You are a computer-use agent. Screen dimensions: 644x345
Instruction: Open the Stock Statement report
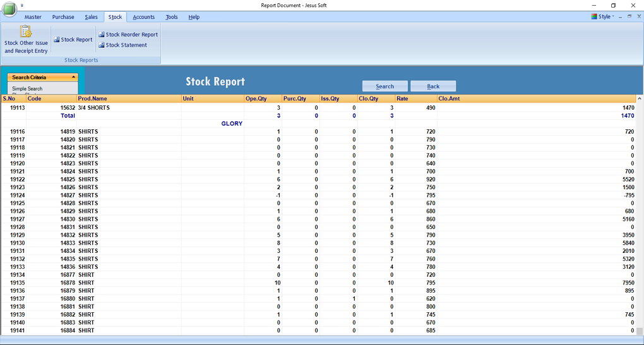[x=123, y=45]
